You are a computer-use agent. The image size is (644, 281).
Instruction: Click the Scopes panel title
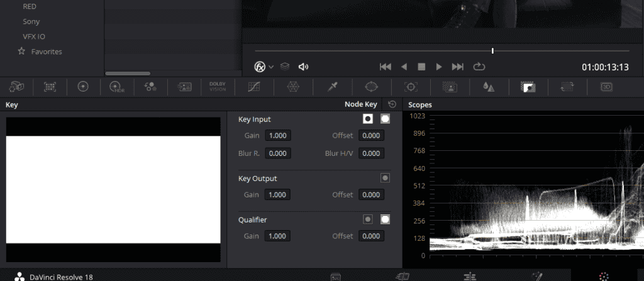click(x=419, y=105)
